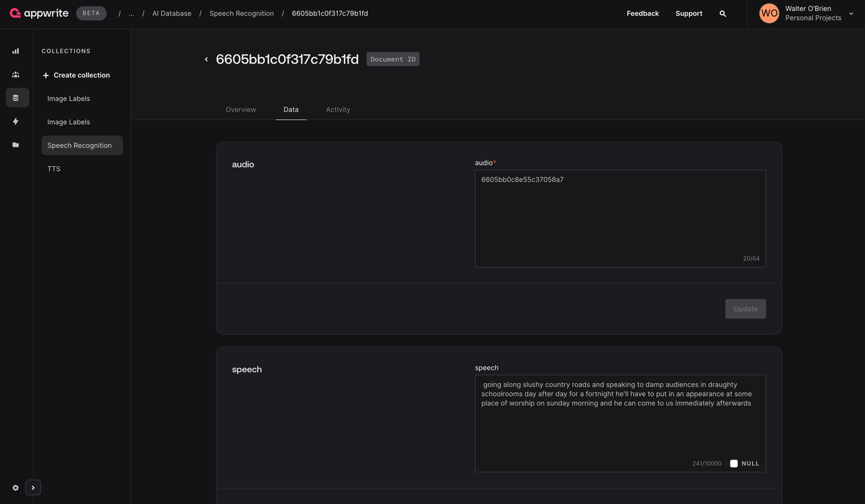Expand sidebar with chevron button
The width and height of the screenshot is (865, 504).
click(33, 488)
